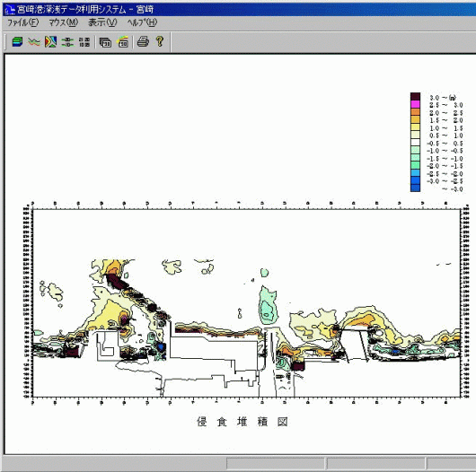Screen dimensions: 476x472
Task: Show the depth numbers grid icon
Action: (x=84, y=42)
